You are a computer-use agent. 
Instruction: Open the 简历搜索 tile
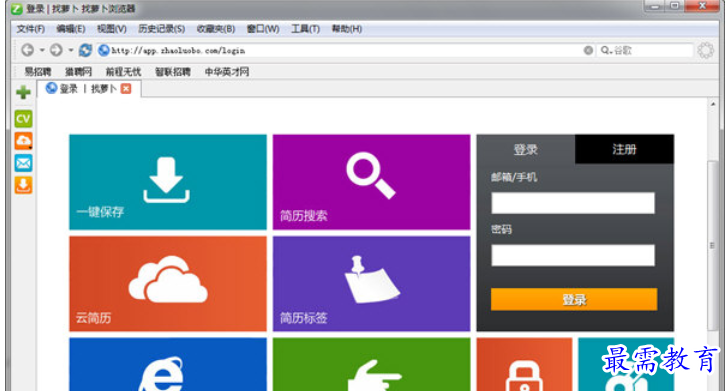tap(371, 182)
